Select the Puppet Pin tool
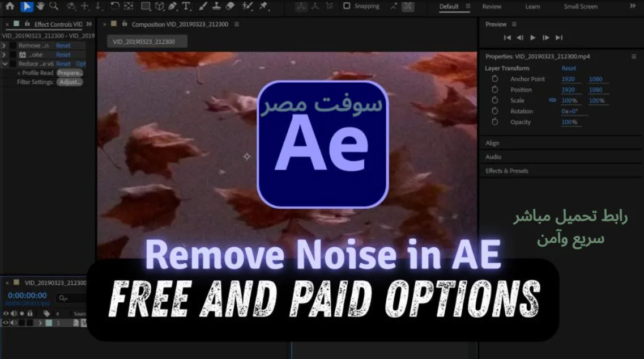644x359 pixels. [x=264, y=6]
